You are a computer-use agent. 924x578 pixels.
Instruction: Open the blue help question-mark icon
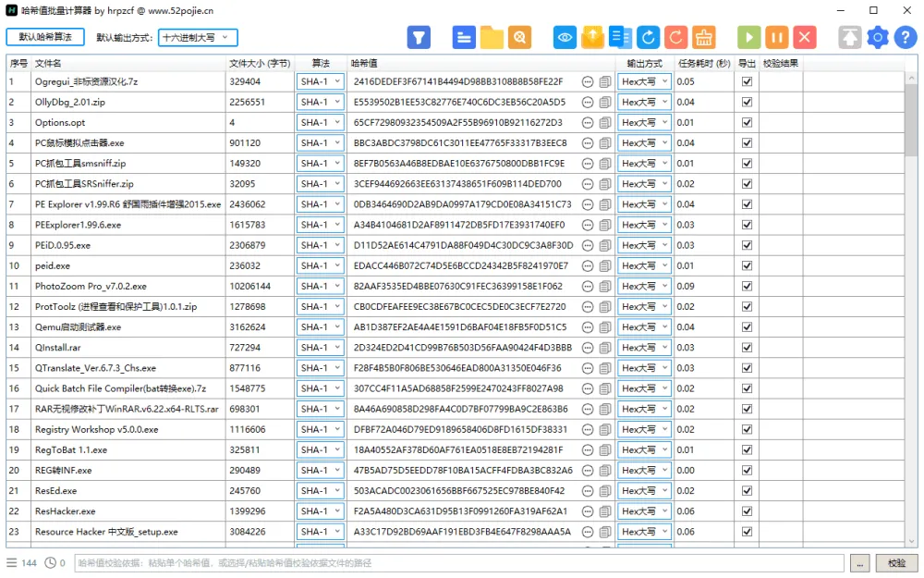[905, 37]
